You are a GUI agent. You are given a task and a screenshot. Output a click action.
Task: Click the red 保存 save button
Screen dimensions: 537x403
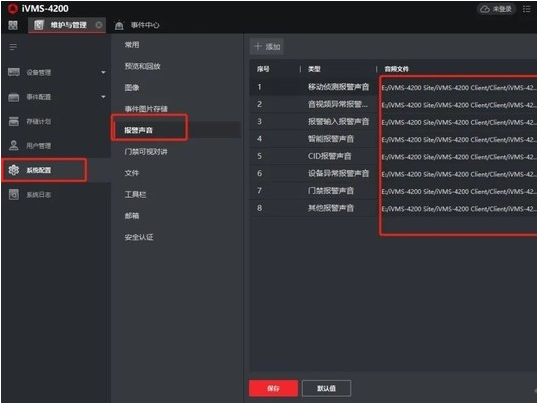coord(273,388)
